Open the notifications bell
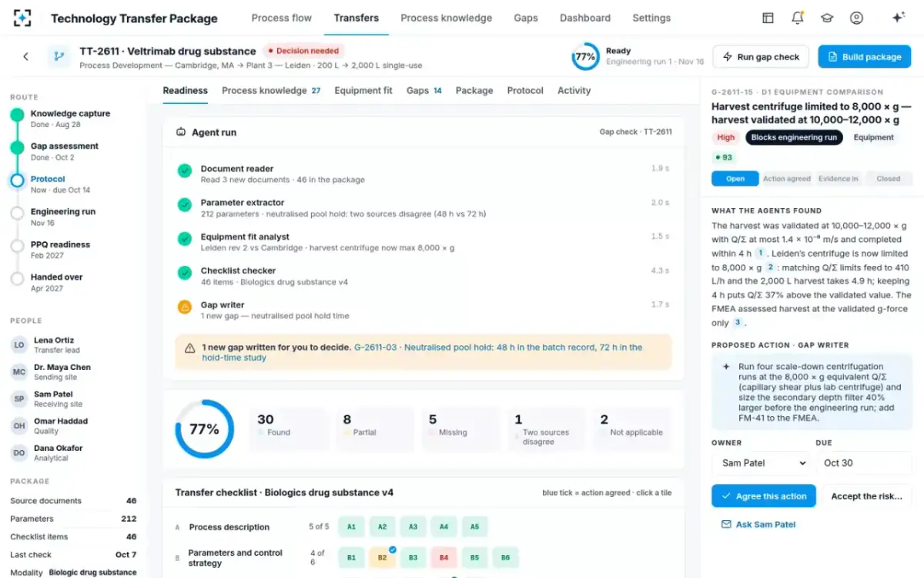924x578 pixels. (797, 18)
